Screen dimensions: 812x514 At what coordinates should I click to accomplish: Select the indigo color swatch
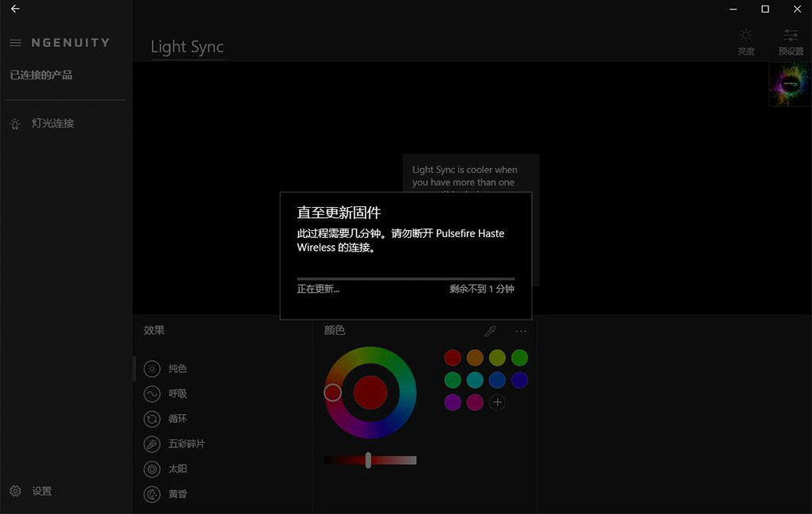(519, 380)
